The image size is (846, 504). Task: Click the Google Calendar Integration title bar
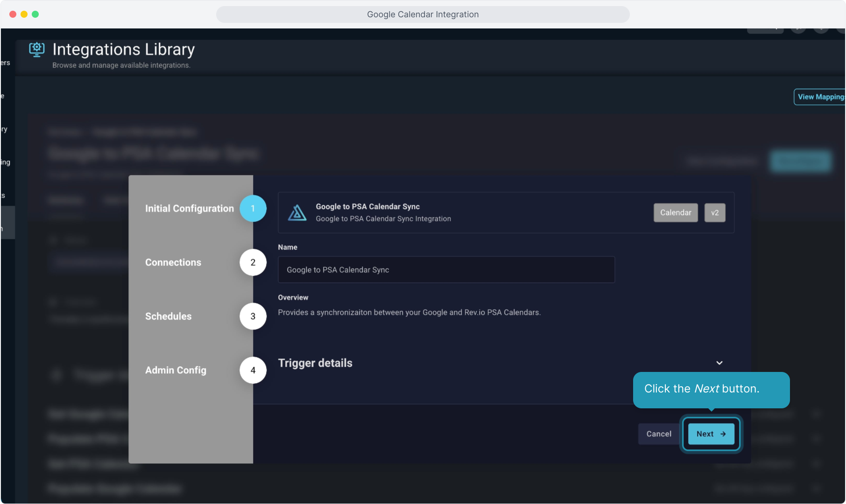[x=423, y=14]
